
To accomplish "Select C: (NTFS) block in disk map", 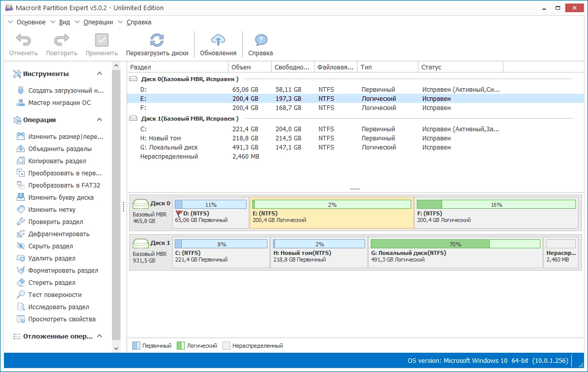I will point(221,252).
